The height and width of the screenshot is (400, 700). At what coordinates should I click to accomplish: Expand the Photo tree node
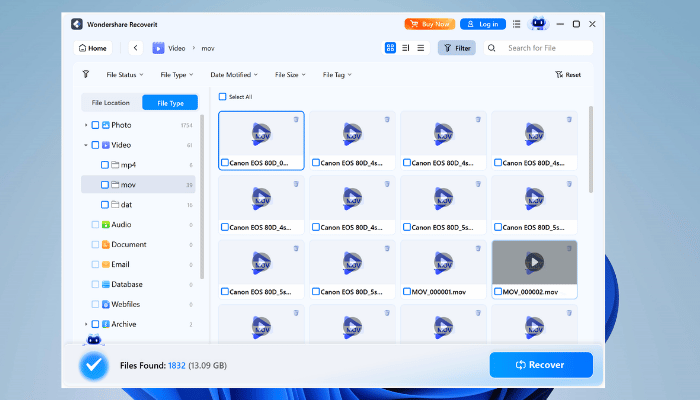[x=86, y=125]
